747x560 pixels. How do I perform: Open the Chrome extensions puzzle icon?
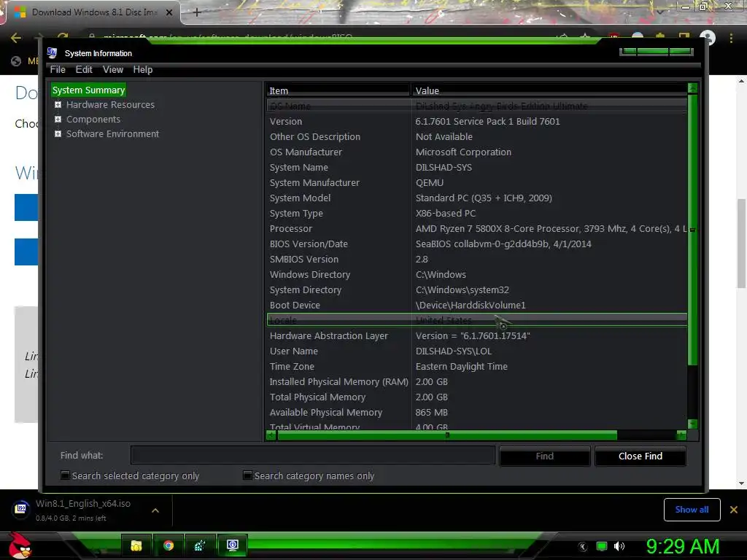(x=660, y=36)
